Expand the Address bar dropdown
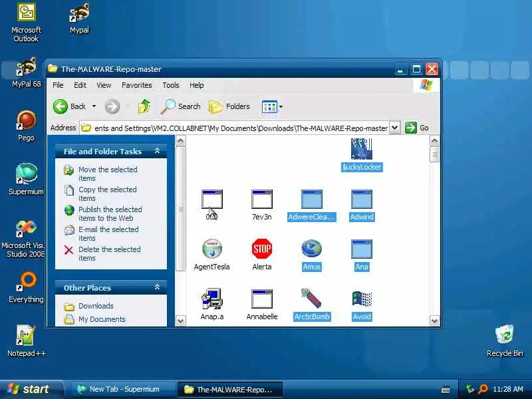The width and height of the screenshot is (532, 399). [394, 128]
